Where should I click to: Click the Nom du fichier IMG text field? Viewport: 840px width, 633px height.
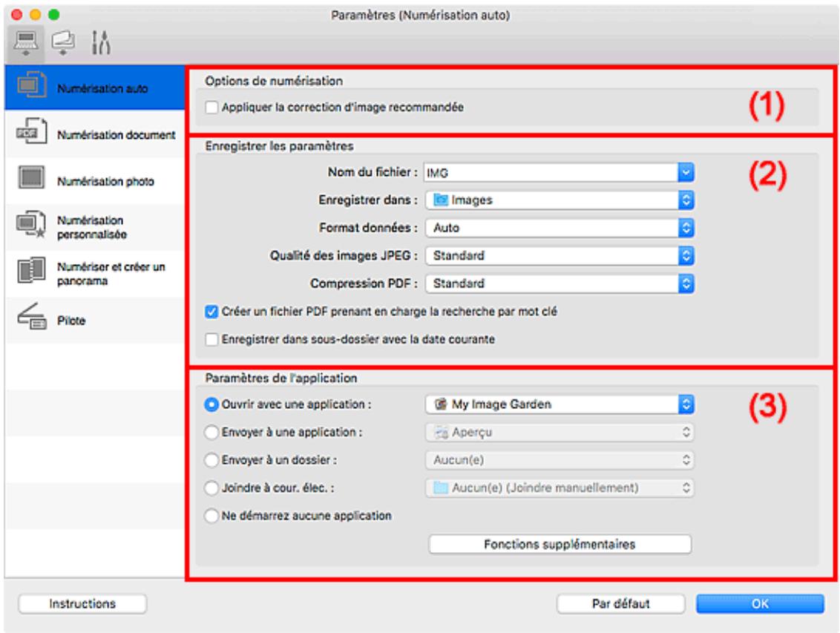point(551,172)
